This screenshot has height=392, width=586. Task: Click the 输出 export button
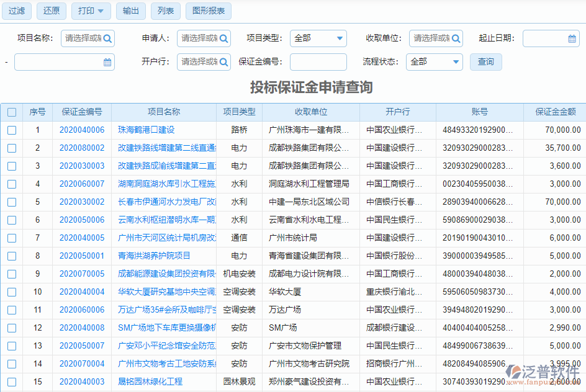tap(130, 11)
